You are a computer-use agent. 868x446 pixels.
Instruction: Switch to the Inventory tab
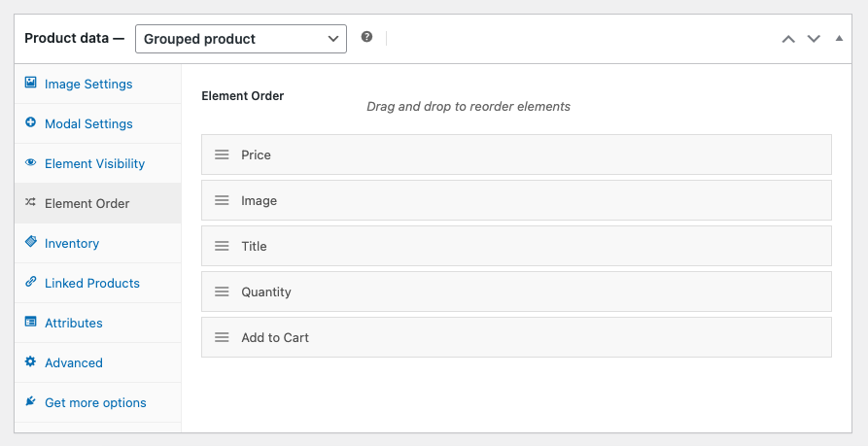point(72,243)
